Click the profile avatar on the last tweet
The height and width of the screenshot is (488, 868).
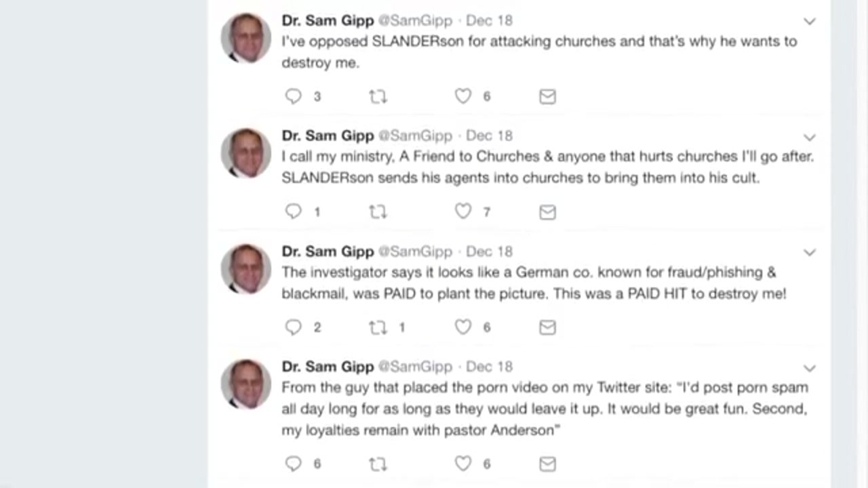pyautogui.click(x=245, y=384)
